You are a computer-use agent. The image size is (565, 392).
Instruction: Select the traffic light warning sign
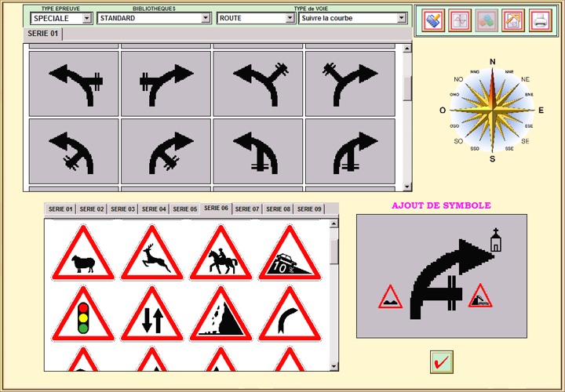tap(82, 315)
